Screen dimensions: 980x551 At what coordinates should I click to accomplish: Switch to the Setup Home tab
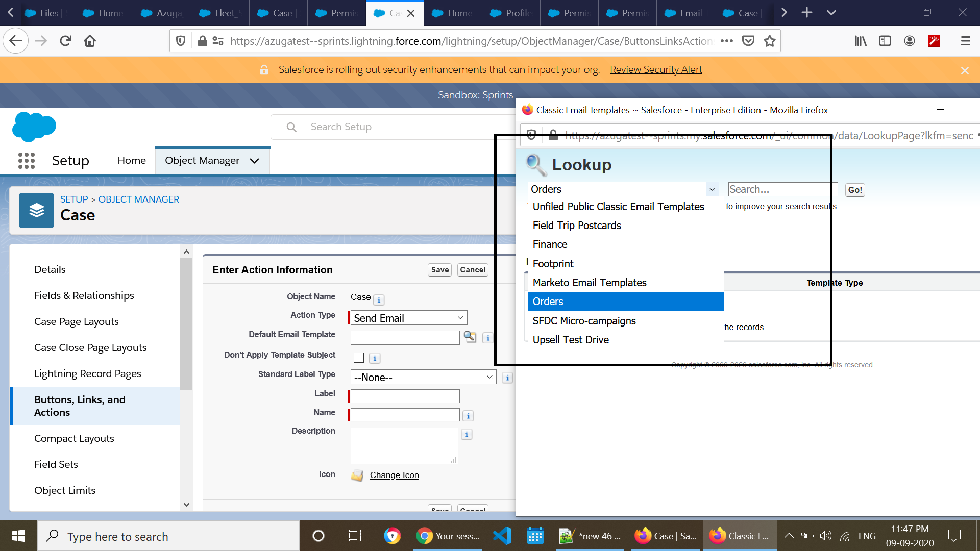[132, 160]
